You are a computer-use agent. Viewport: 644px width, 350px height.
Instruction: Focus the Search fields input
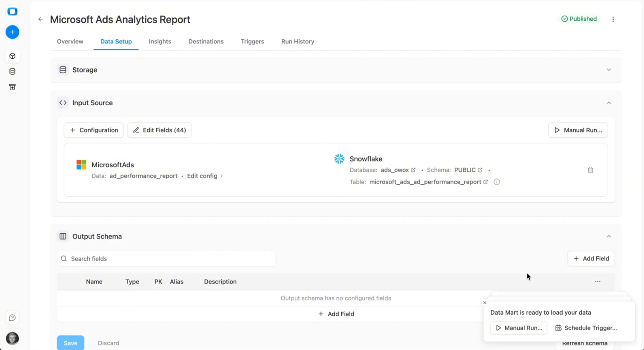coord(166,258)
